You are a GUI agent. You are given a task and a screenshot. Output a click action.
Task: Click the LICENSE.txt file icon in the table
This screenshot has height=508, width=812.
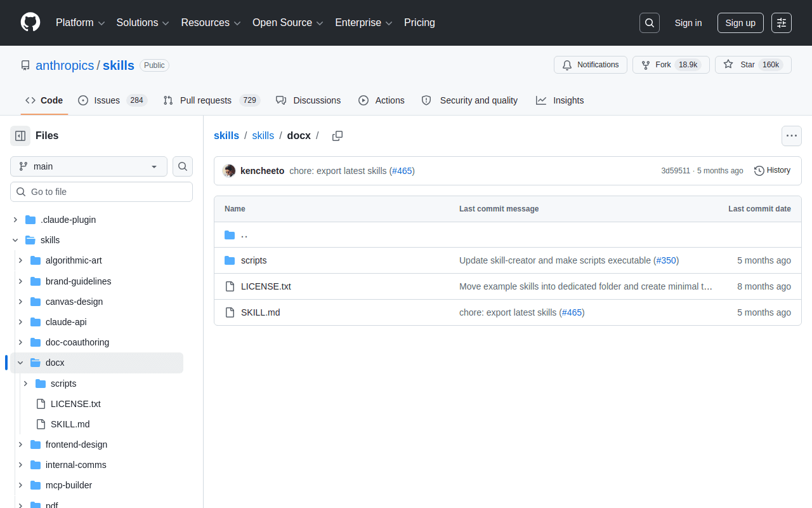(230, 286)
